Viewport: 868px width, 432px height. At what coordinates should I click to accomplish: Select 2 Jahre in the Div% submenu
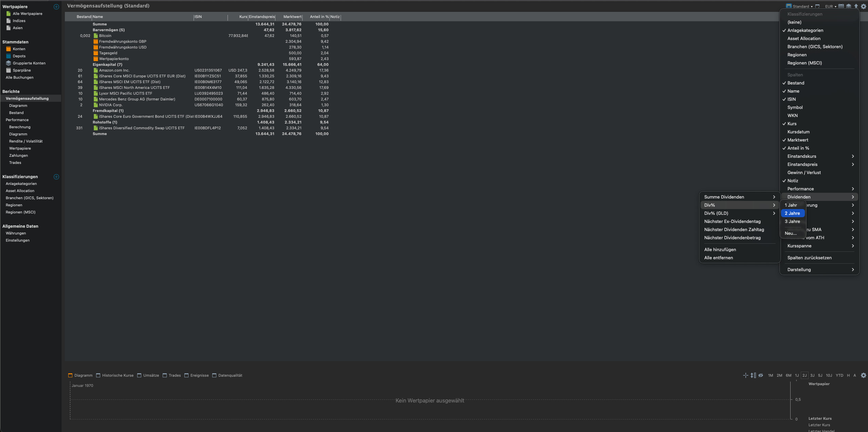click(x=792, y=213)
